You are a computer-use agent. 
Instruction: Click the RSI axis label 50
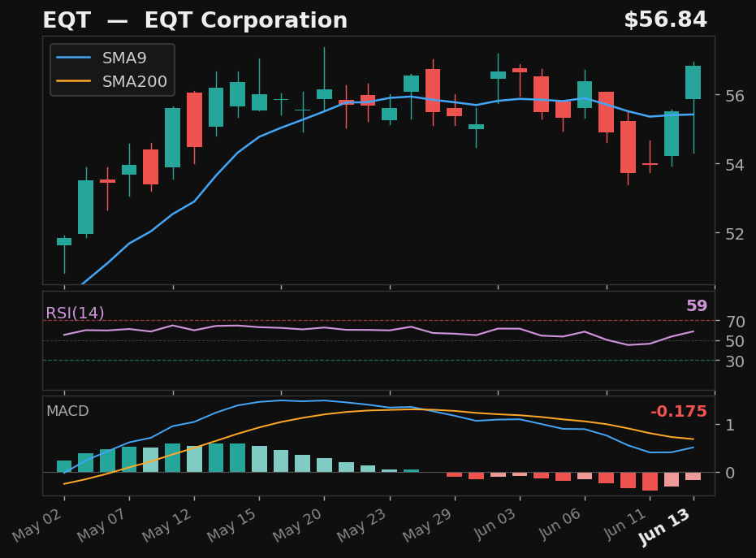click(x=735, y=341)
